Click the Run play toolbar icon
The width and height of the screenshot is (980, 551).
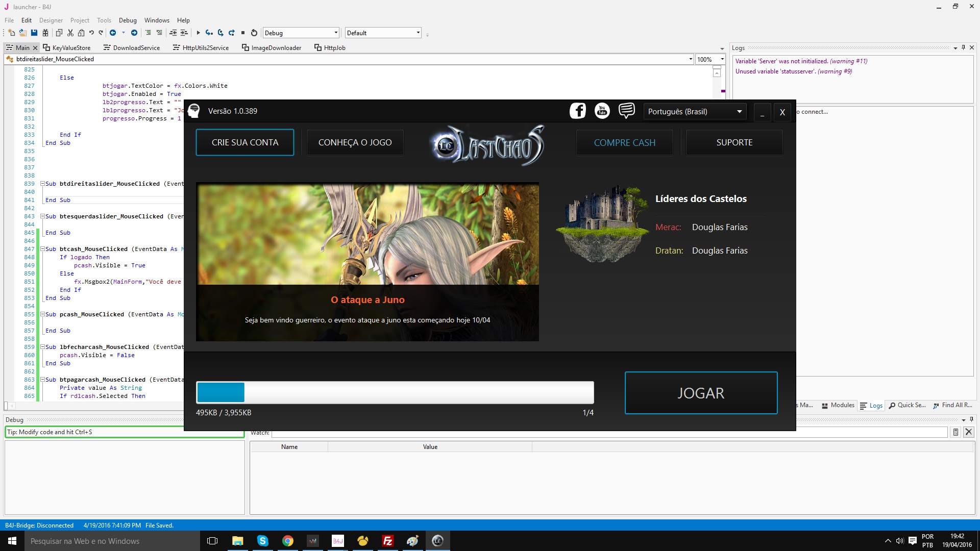[198, 33]
